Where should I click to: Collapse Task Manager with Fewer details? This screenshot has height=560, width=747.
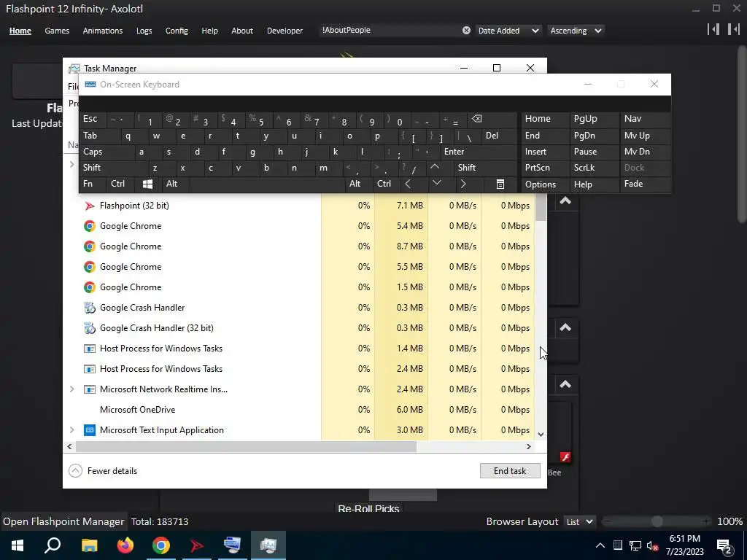[x=103, y=471]
